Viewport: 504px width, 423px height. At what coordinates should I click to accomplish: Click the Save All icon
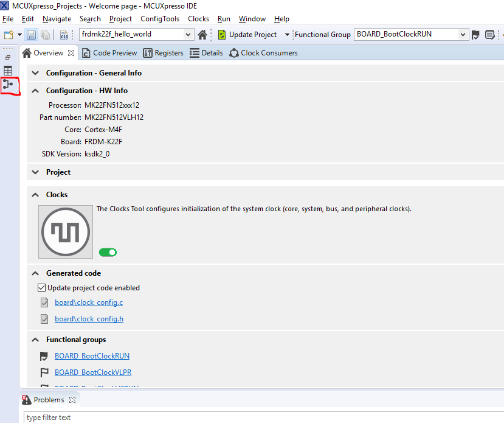click(46, 35)
